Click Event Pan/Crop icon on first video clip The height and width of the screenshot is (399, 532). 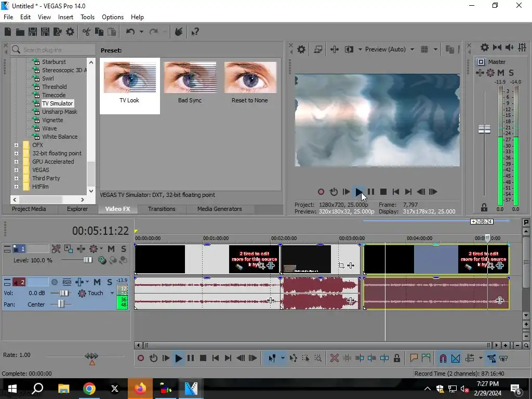261,265
